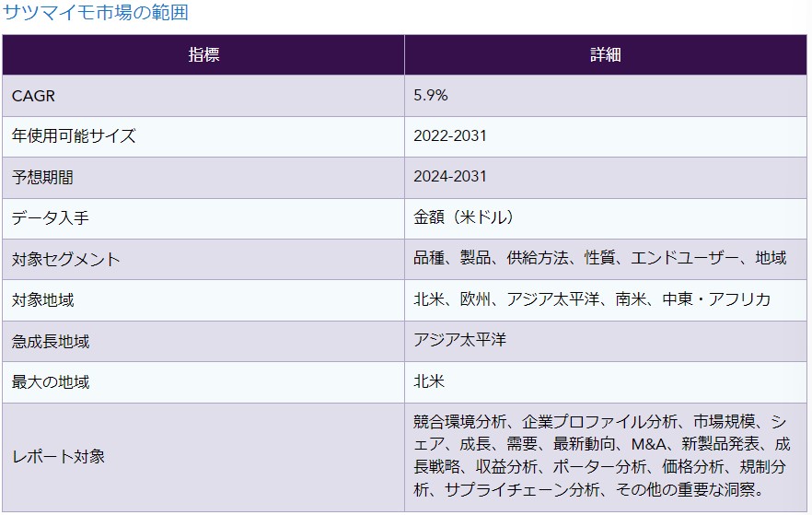The image size is (812, 515).
Task: Click the CAGR row label
Action: coord(33,96)
